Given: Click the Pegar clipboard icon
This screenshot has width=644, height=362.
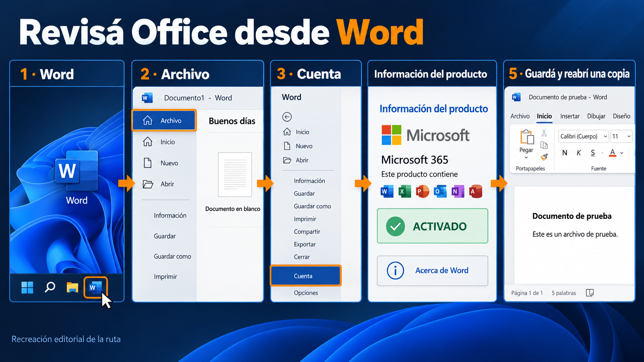Looking at the screenshot, I should tap(527, 137).
